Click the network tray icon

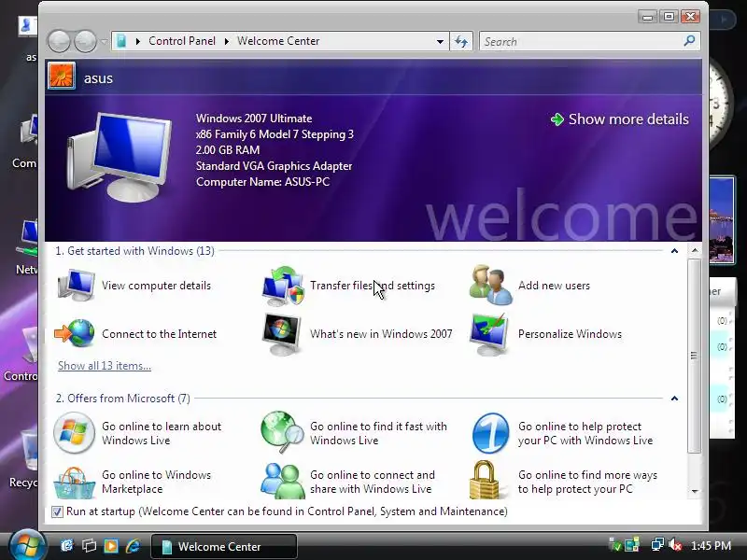pos(657,545)
